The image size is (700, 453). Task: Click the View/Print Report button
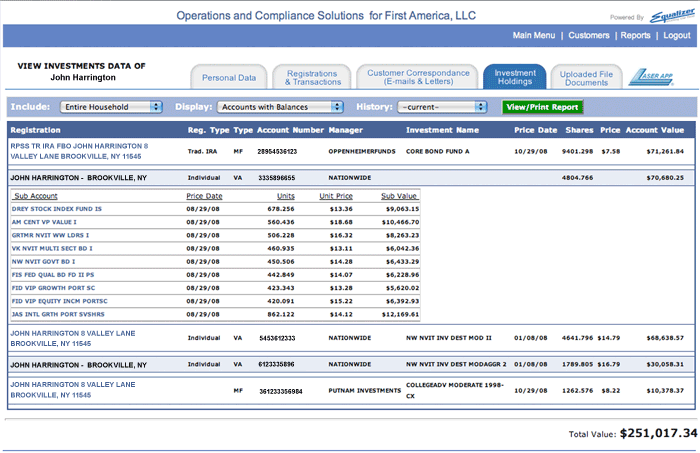point(541,106)
